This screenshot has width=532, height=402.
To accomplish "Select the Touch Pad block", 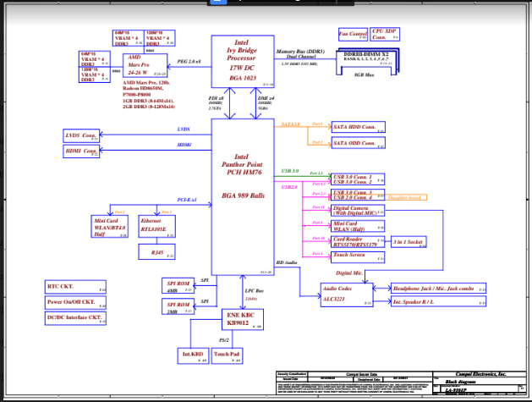I will pyautogui.click(x=227, y=355).
